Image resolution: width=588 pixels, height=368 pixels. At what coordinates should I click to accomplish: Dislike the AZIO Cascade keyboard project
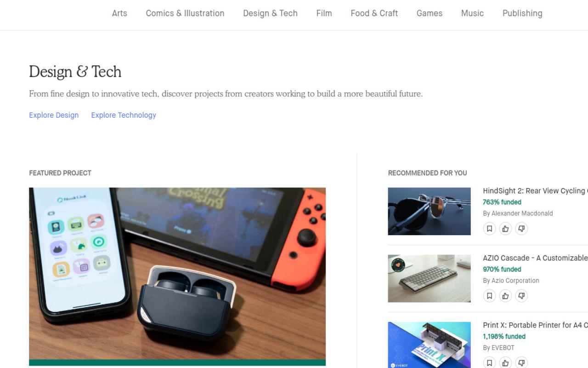[521, 296]
